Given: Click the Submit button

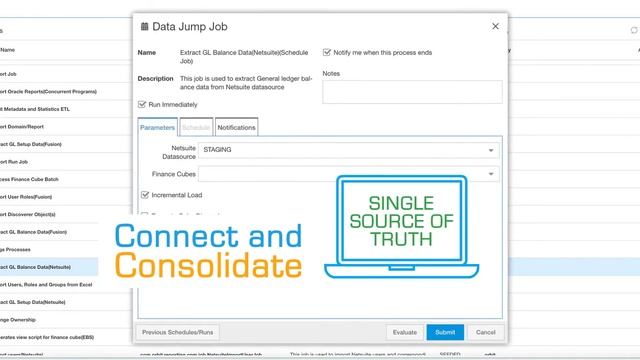Looking at the screenshot, I should 445,332.
